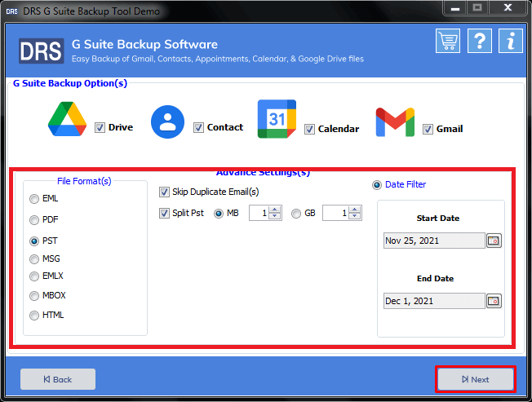The width and height of the screenshot is (532, 402).
Task: Uncheck the Contact checkbox
Action: coord(198,127)
